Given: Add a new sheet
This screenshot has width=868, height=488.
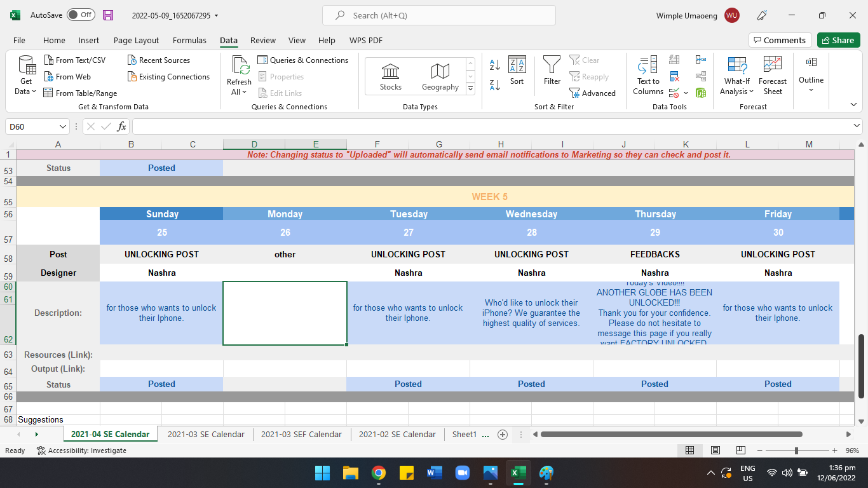Looking at the screenshot, I should click(x=503, y=435).
